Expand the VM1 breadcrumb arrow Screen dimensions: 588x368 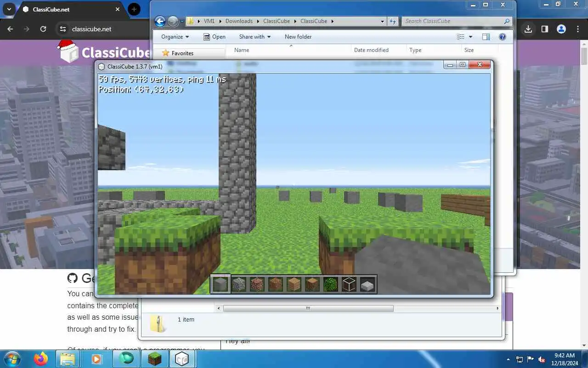(220, 21)
